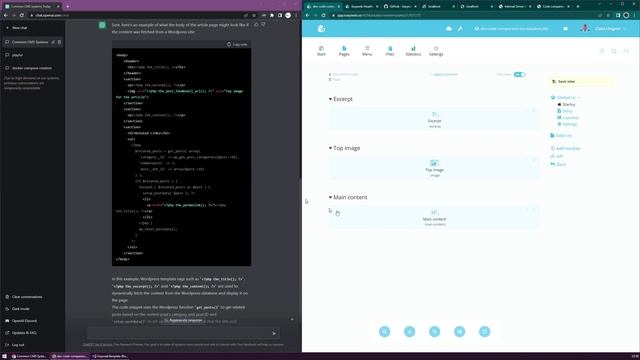Open Pages in the CMS navigation
640x360 pixels.
tap(344, 51)
